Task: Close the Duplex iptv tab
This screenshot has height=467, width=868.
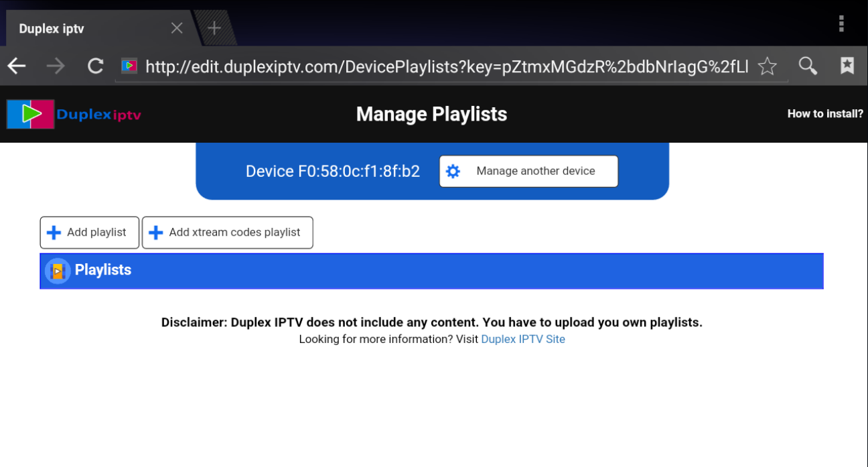Action: coord(177,28)
